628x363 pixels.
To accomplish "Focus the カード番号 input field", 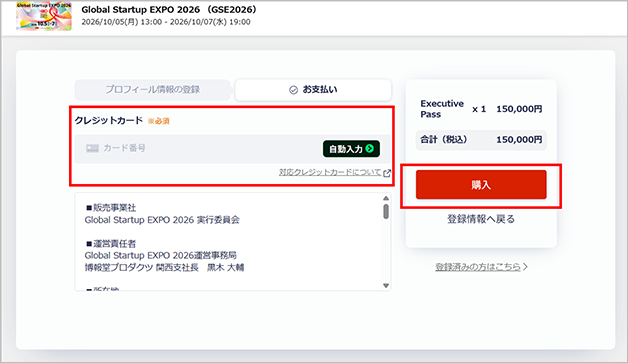I will (x=232, y=149).
